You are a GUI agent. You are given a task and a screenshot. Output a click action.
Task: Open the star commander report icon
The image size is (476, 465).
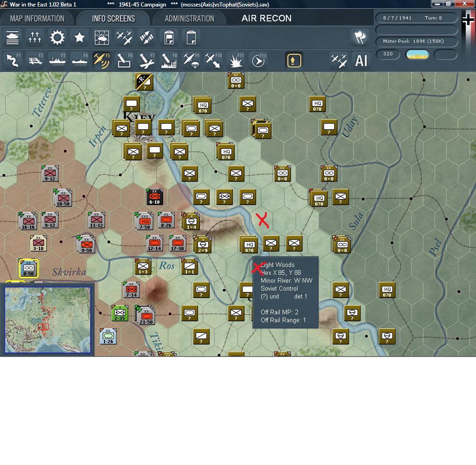(x=79, y=38)
